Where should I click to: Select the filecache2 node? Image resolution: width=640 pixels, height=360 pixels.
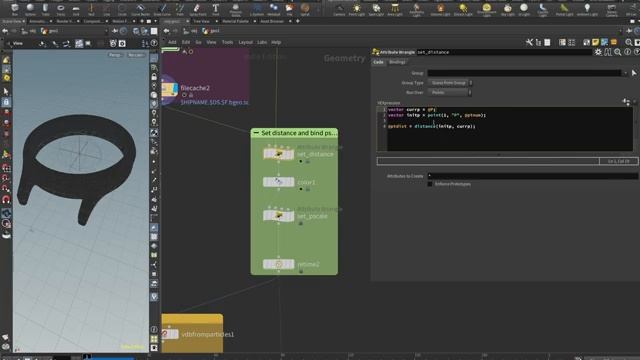click(x=169, y=88)
